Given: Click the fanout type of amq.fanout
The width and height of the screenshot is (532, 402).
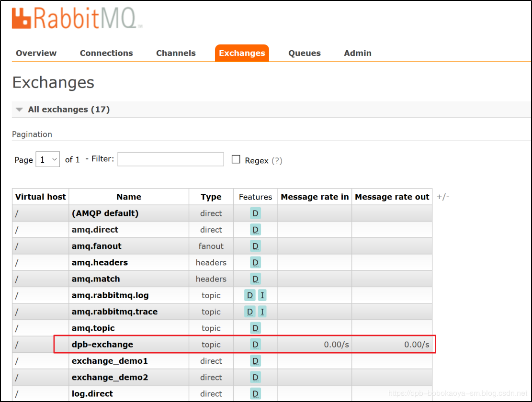Looking at the screenshot, I should 211,246.
